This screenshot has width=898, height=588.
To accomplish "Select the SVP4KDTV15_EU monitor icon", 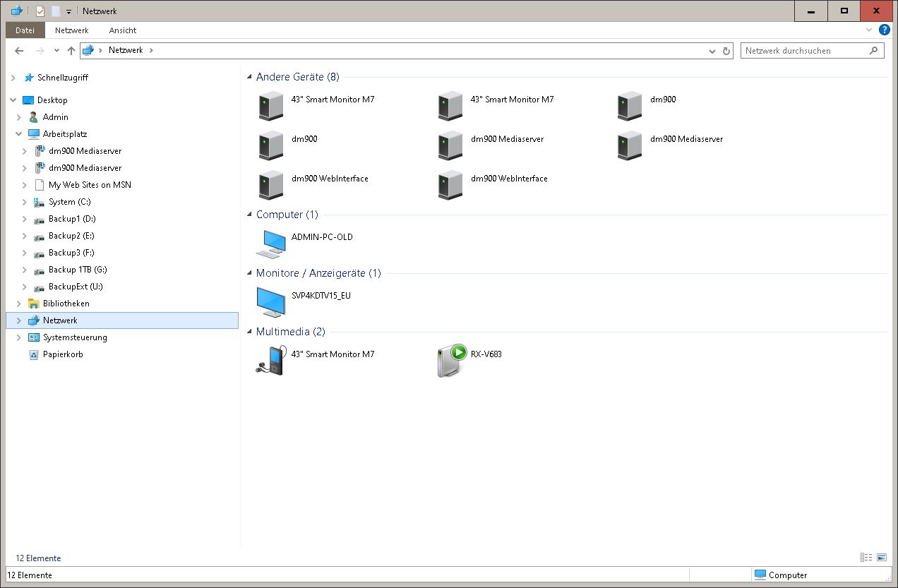I will tap(271, 303).
